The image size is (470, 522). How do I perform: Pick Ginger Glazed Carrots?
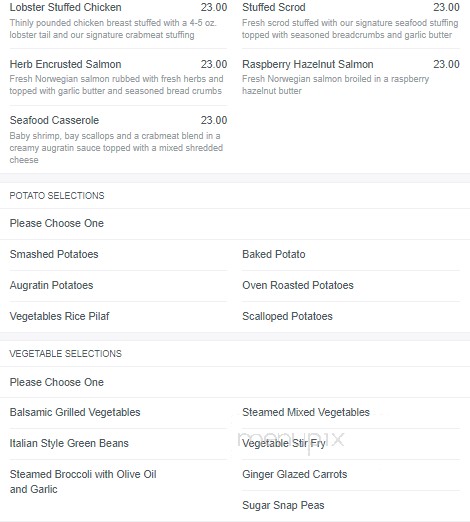pos(295,474)
